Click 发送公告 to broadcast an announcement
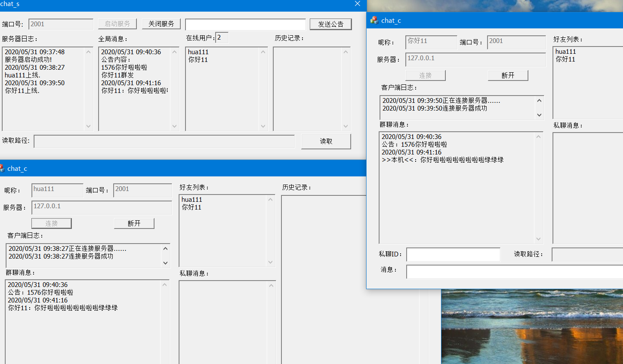The width and height of the screenshot is (623, 364). point(330,24)
